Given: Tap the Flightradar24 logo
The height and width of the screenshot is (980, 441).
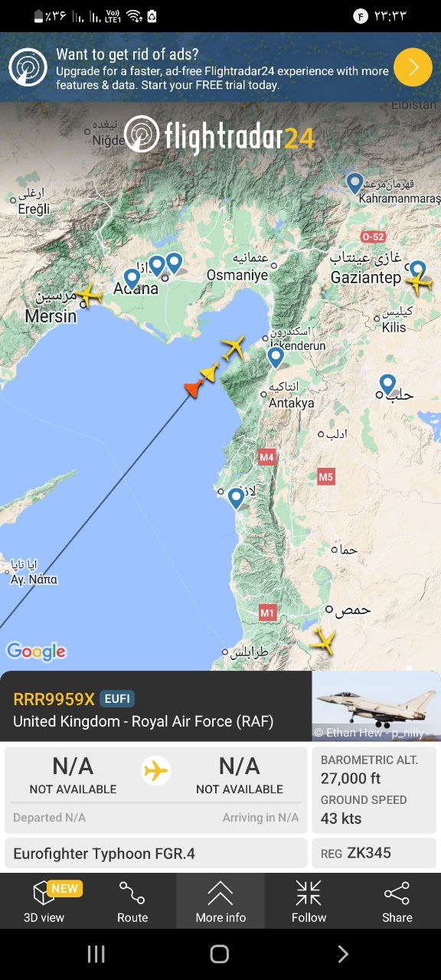Looking at the screenshot, I should click(220, 136).
